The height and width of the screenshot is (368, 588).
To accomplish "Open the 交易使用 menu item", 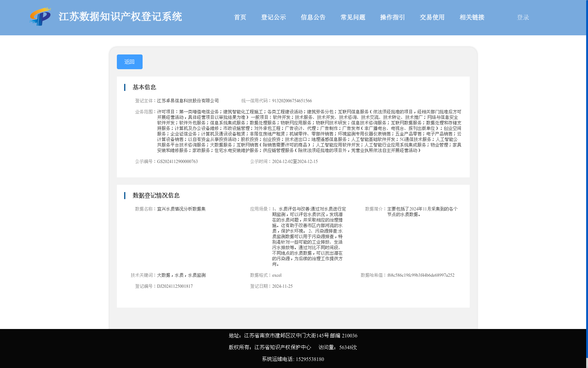I will tap(432, 17).
